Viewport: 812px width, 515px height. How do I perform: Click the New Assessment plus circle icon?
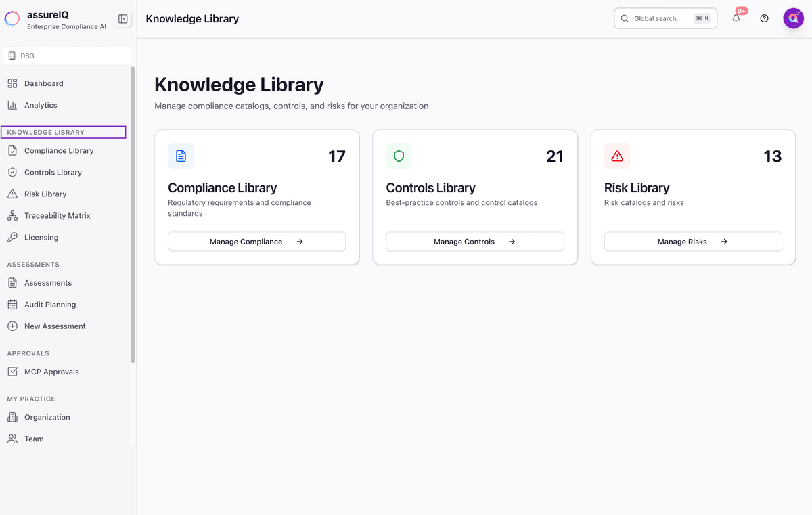pos(12,326)
